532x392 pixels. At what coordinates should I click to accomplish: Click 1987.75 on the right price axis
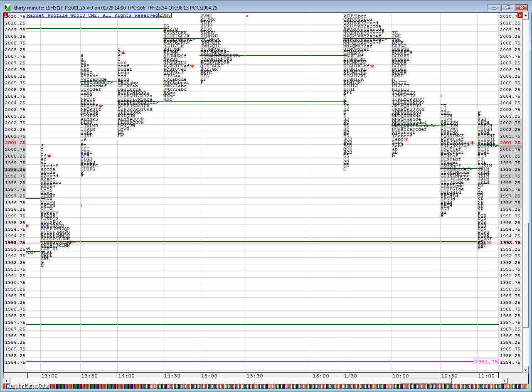pyautogui.click(x=510, y=322)
